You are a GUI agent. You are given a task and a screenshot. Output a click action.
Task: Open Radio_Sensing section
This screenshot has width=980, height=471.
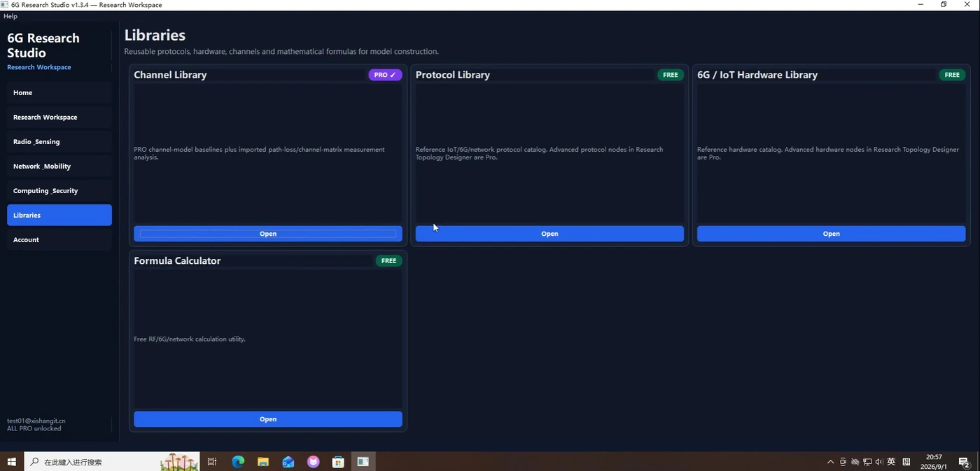pyautogui.click(x=59, y=141)
